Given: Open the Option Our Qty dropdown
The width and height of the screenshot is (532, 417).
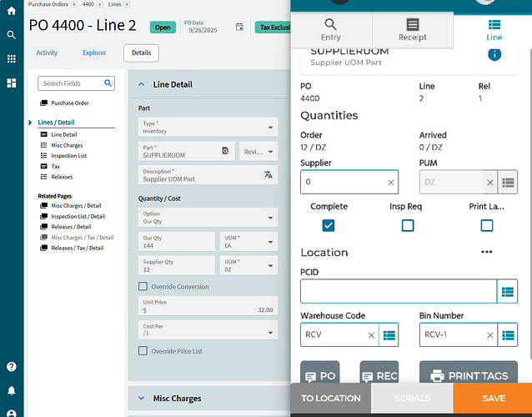Looking at the screenshot, I should (x=270, y=219).
